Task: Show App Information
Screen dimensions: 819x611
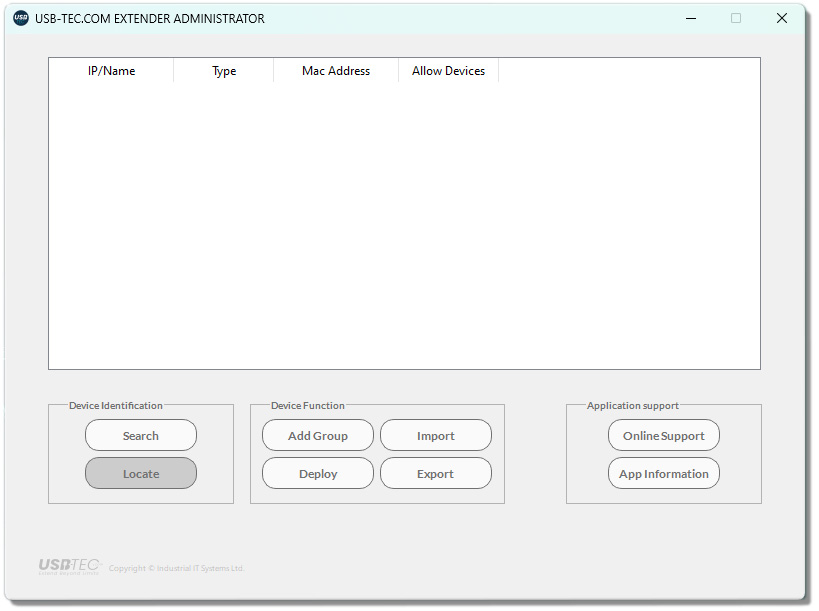Action: click(x=664, y=474)
